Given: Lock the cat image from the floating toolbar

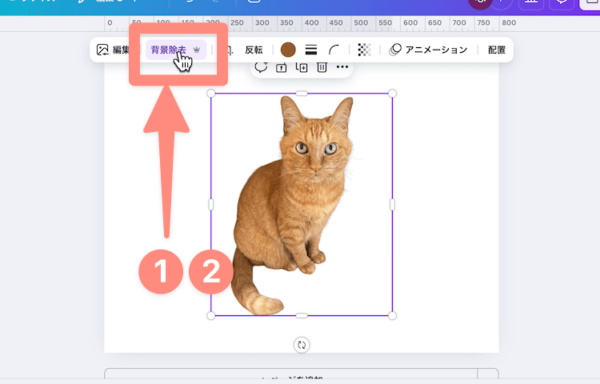Looking at the screenshot, I should [282, 68].
